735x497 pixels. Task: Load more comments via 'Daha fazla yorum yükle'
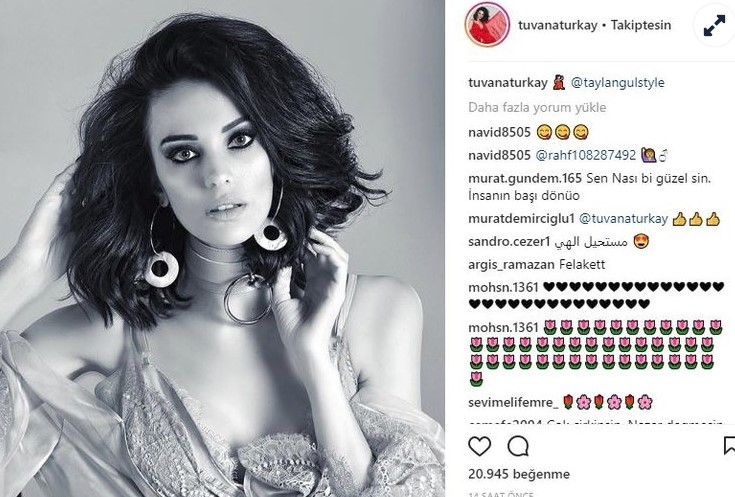[x=537, y=107]
